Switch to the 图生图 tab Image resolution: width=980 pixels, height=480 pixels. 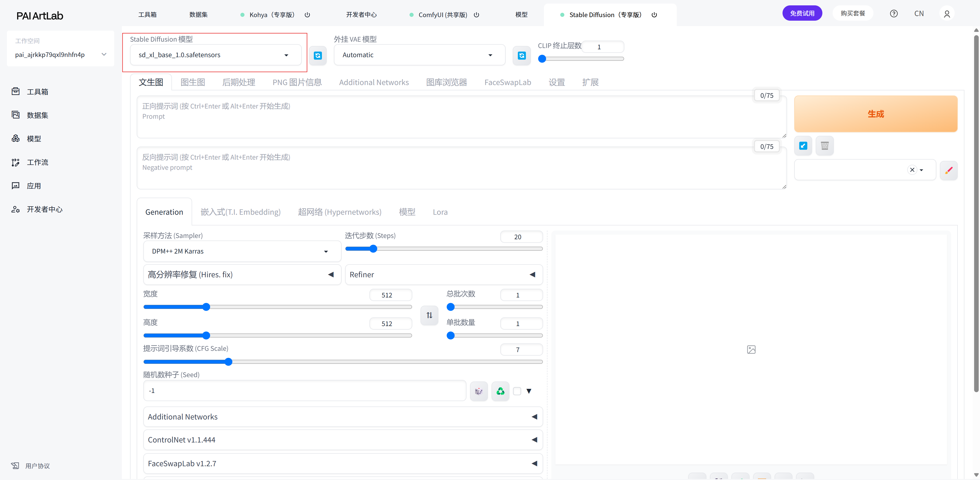(193, 82)
